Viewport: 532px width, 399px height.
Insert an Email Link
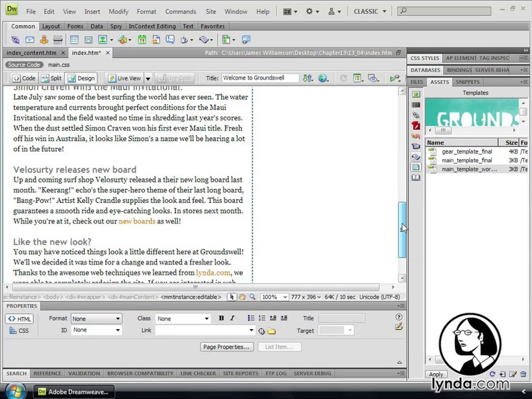click(30, 40)
